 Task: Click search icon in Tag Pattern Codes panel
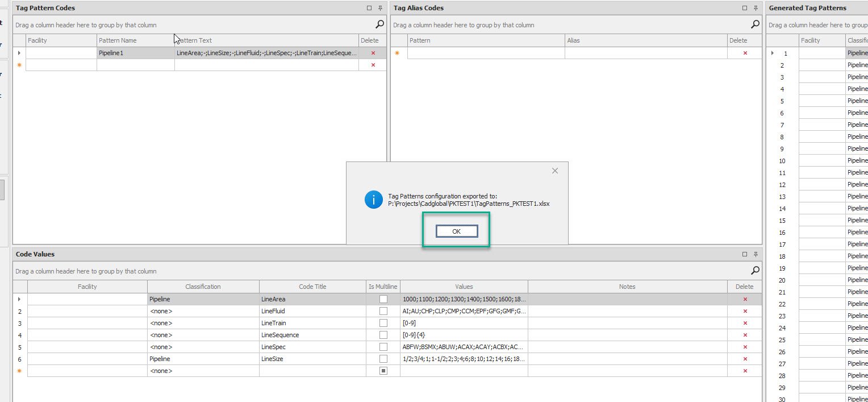[379, 24]
